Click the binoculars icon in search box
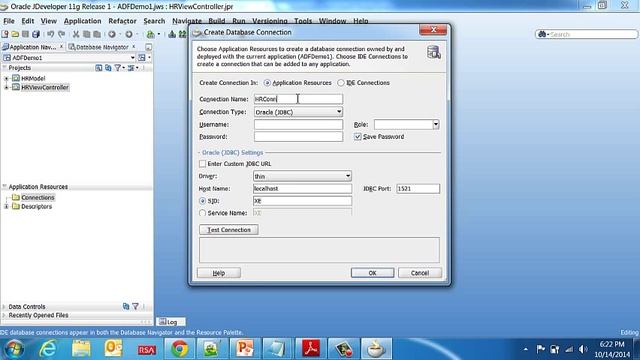640x360 pixels. coord(542,34)
